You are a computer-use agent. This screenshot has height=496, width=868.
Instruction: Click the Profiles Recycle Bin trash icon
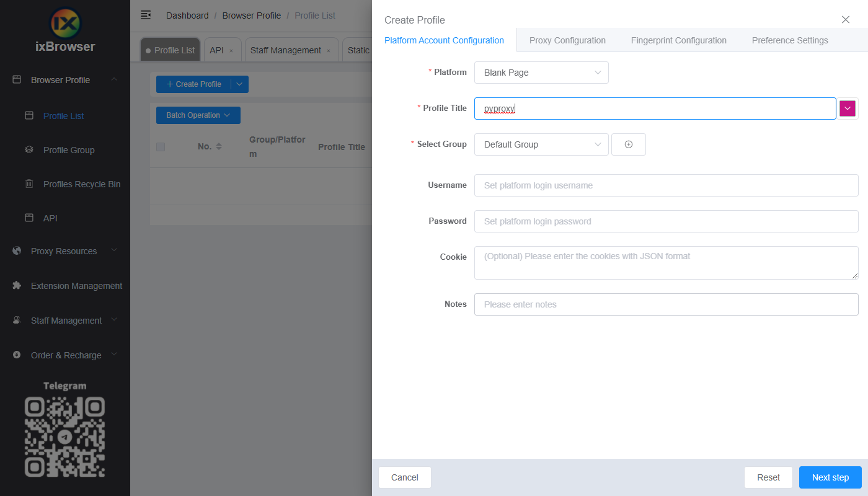tap(29, 184)
